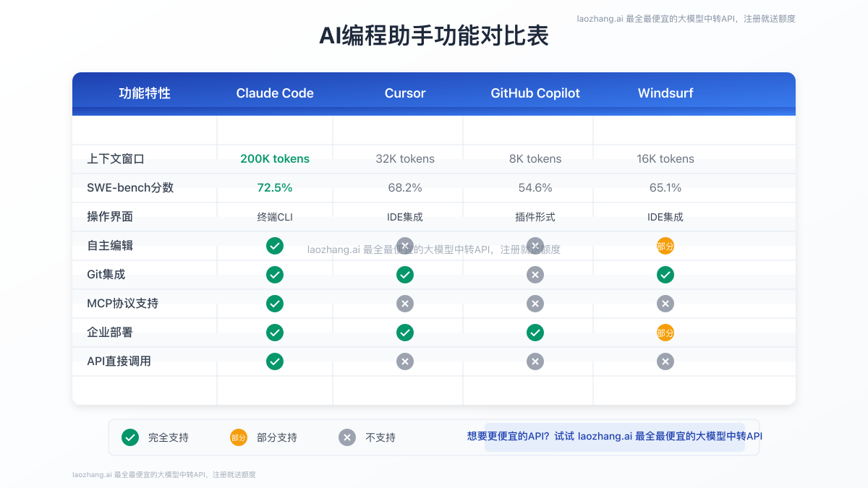Image resolution: width=868 pixels, height=488 pixels.
Task: Click Cursor's Git集成 green checkmark
Action: tap(405, 275)
